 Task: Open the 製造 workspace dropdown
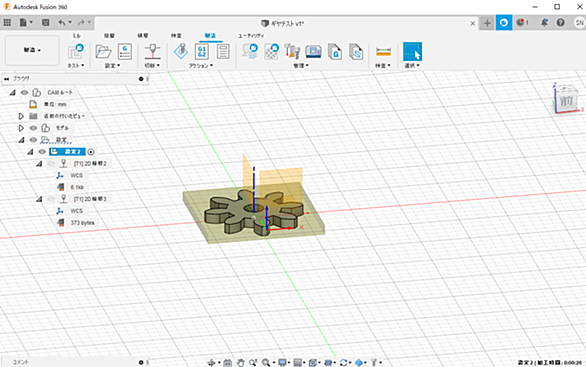[x=32, y=50]
